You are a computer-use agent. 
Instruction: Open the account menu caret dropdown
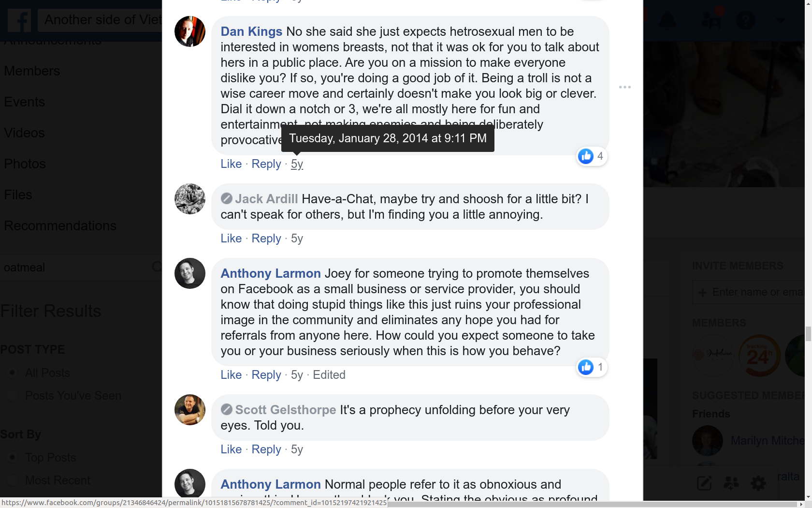click(x=780, y=20)
